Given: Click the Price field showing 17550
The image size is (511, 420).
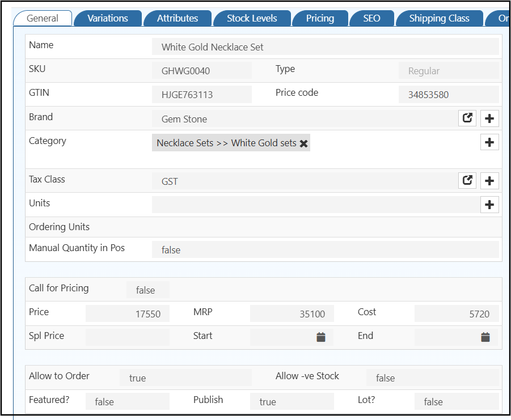Looking at the screenshot, I should tap(127, 313).
